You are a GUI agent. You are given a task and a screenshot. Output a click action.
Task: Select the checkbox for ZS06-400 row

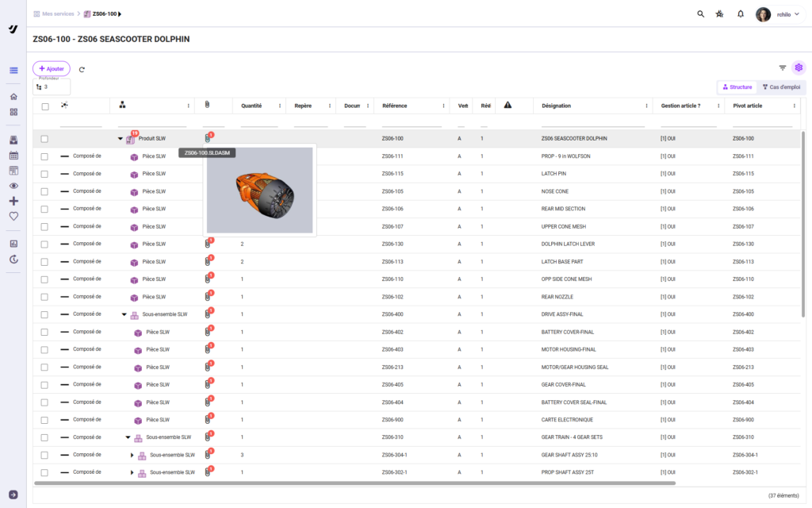tap(44, 314)
